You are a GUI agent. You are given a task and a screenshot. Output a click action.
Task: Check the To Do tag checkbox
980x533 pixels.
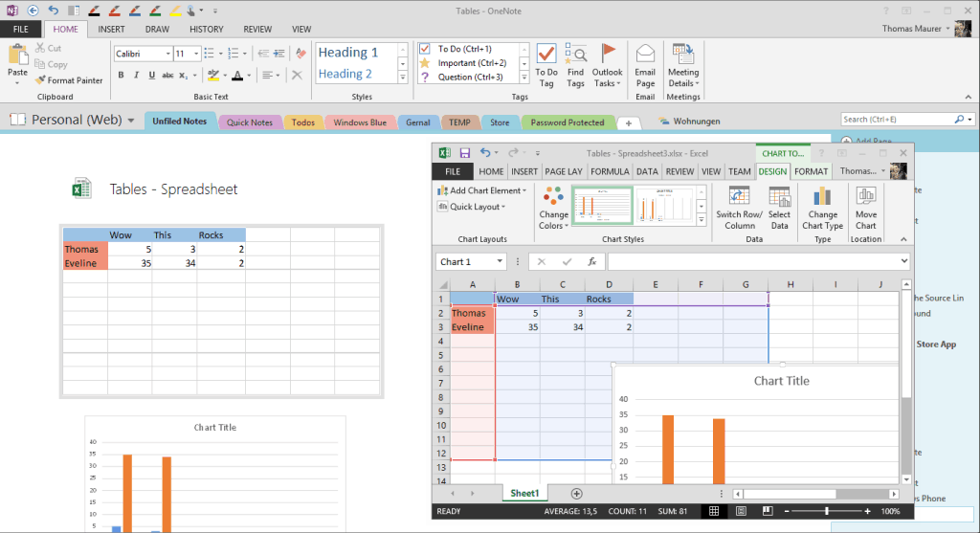click(x=425, y=49)
